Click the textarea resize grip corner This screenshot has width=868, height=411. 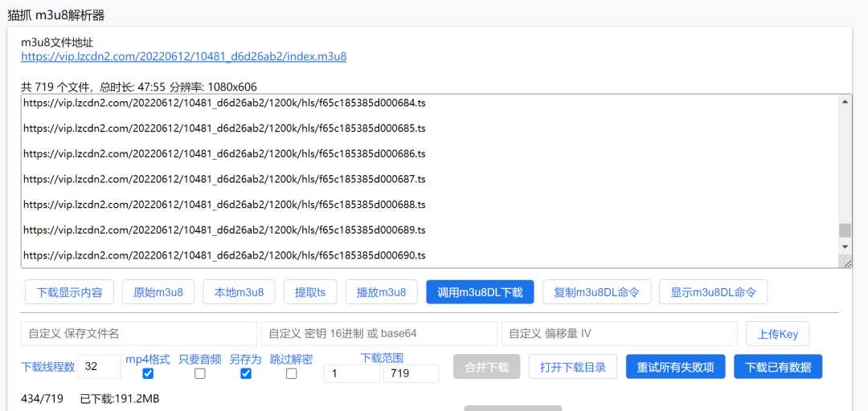tap(848, 264)
